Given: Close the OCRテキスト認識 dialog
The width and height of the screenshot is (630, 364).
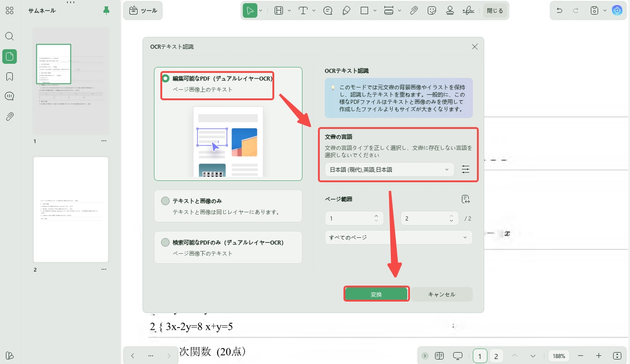Looking at the screenshot, I should coord(475,46).
